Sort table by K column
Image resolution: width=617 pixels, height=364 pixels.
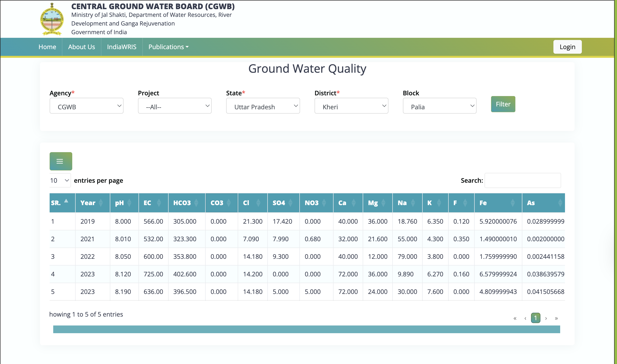(x=435, y=203)
